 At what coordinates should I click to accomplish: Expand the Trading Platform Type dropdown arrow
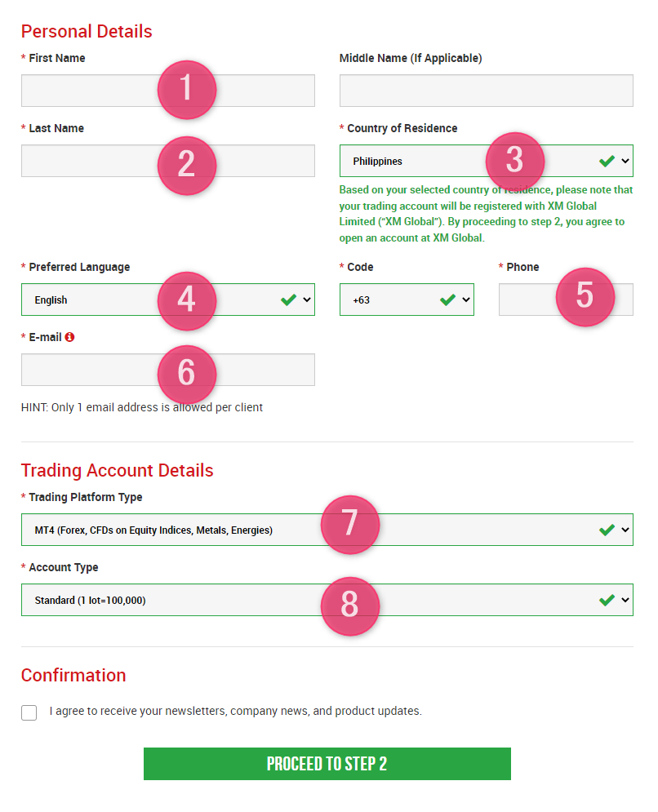625,530
